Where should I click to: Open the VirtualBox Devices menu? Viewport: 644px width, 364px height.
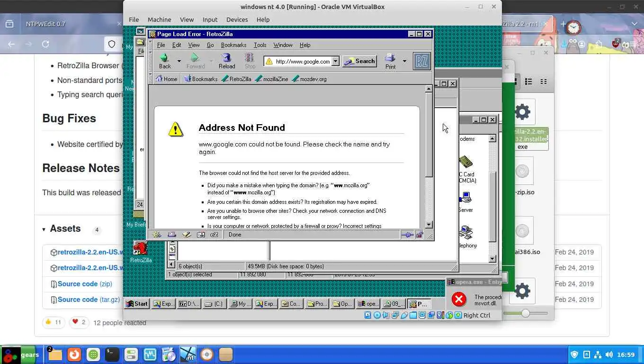pyautogui.click(x=237, y=19)
